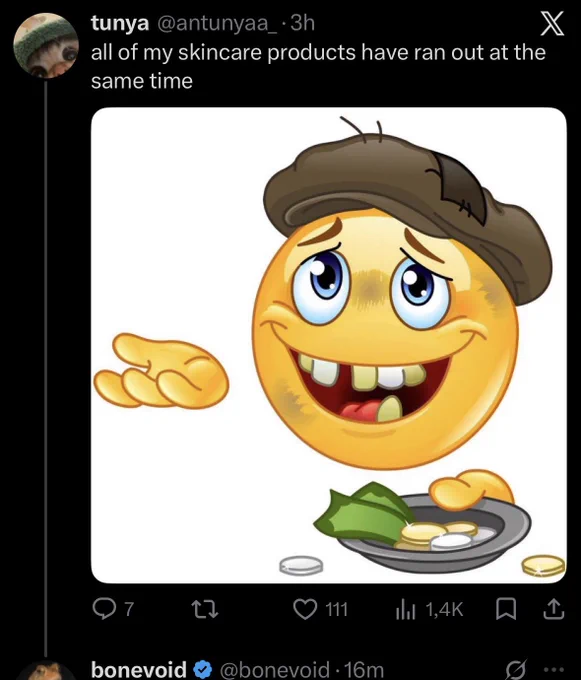Open the 16m timestamp on bonevoid's reply
This screenshot has width=581, height=680.
click(x=365, y=670)
